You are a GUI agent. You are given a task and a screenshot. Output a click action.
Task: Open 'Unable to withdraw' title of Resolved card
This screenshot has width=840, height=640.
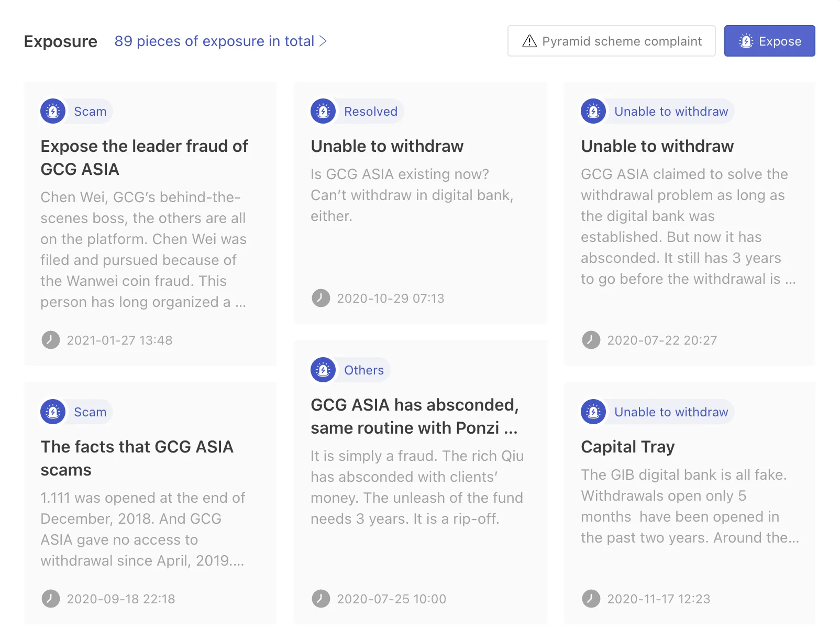[x=387, y=146]
